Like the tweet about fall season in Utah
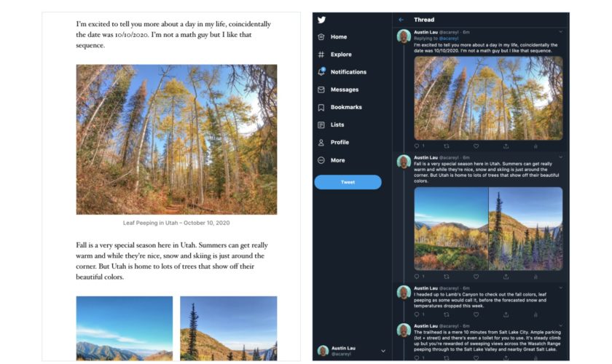612x364 pixels. pyautogui.click(x=476, y=277)
